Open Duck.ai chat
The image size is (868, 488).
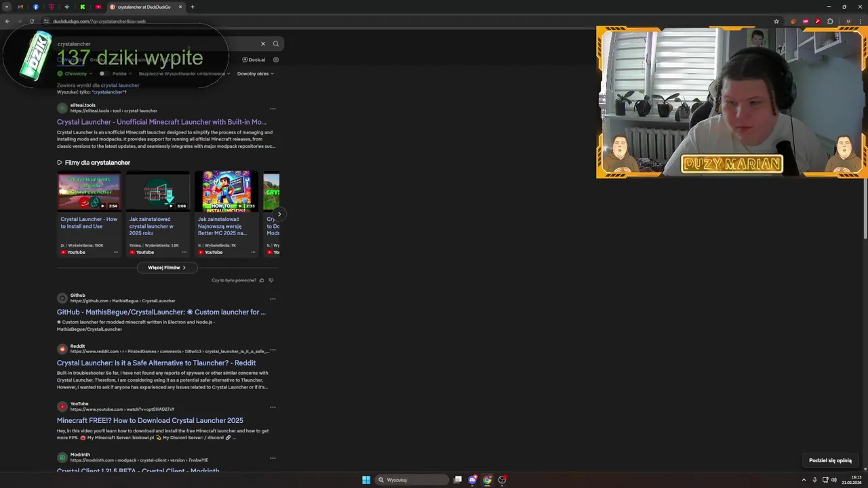(254, 60)
